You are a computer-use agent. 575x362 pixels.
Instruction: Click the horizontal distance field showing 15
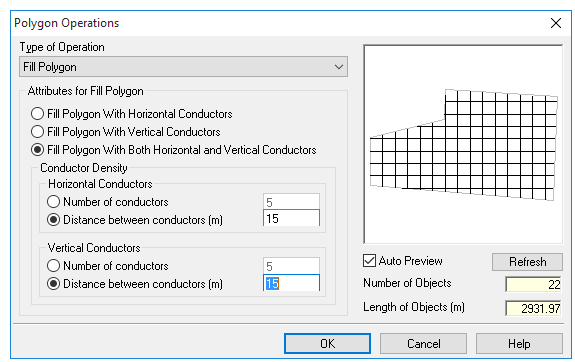pos(291,218)
